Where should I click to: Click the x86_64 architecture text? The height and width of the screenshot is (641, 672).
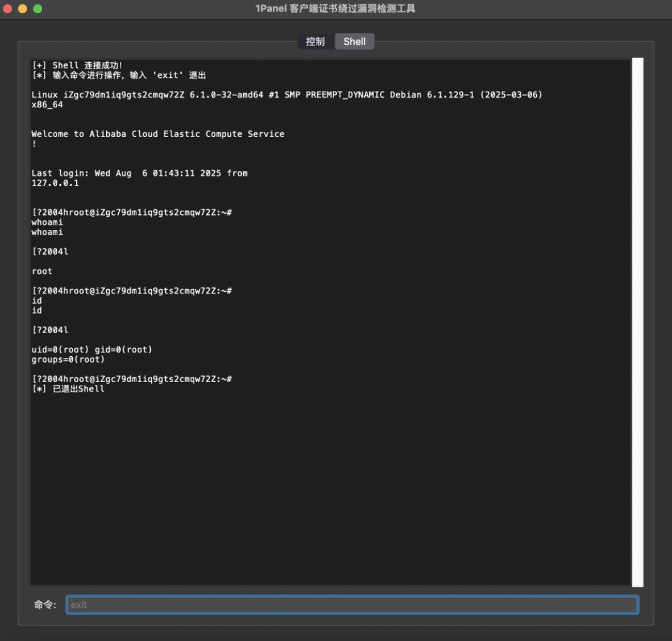(47, 104)
